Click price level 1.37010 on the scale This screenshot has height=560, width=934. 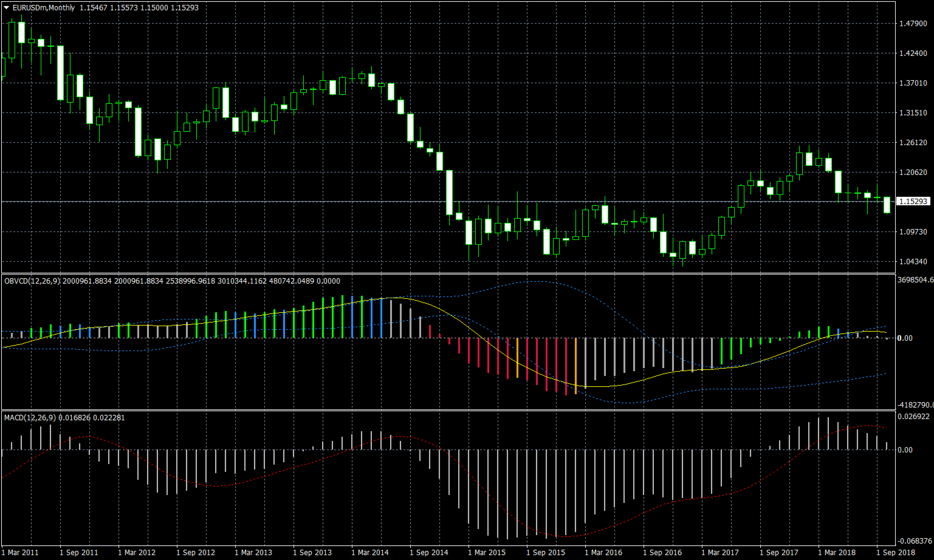tap(913, 83)
